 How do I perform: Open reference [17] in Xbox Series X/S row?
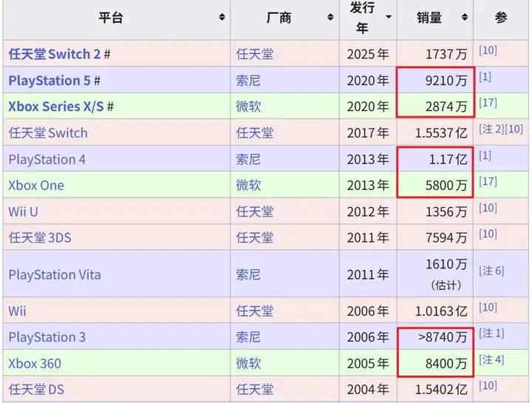pos(488,103)
